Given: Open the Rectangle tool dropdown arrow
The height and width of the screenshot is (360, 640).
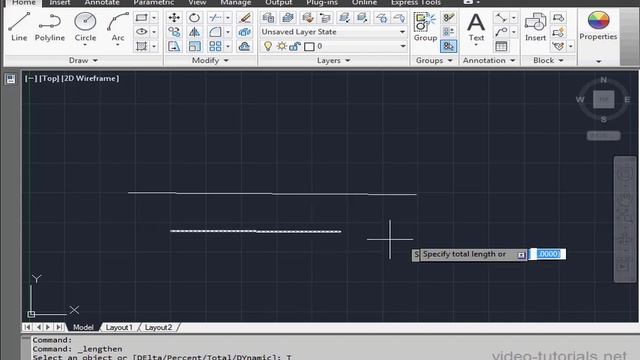Looking at the screenshot, I should coord(154,18).
